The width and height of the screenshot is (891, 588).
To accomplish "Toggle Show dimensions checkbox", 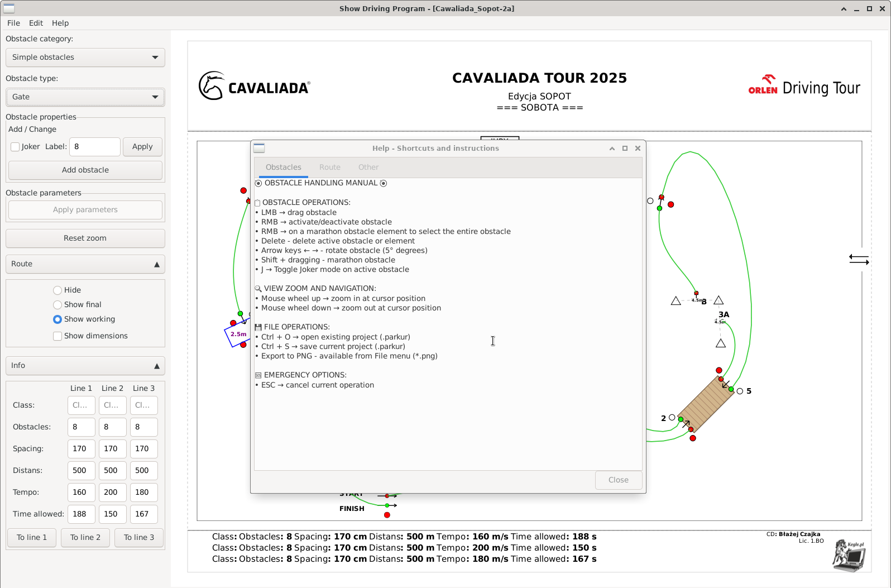I will (58, 336).
